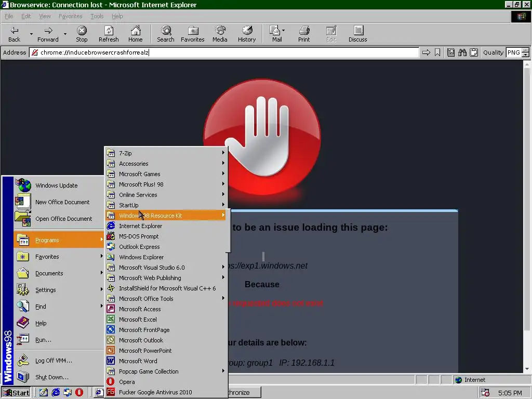Open the Favorites toolbar button
The image size is (532, 399).
pos(192,34)
